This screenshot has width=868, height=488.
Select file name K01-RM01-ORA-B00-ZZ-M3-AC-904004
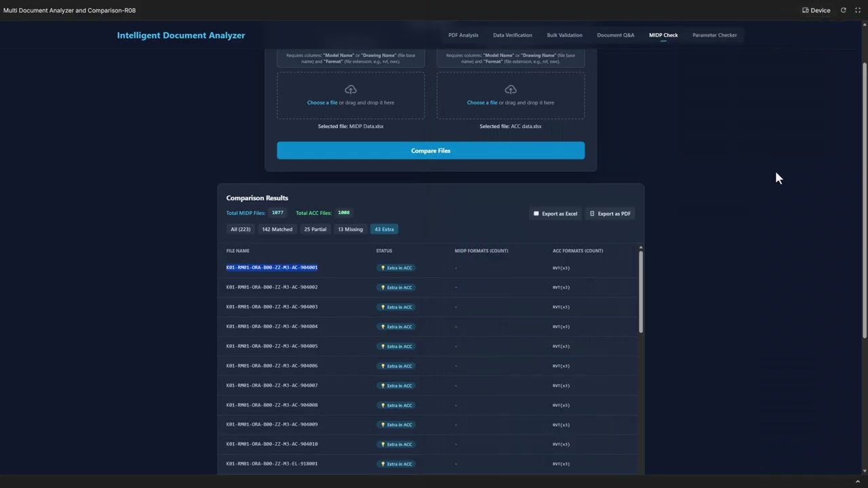pyautogui.click(x=272, y=327)
